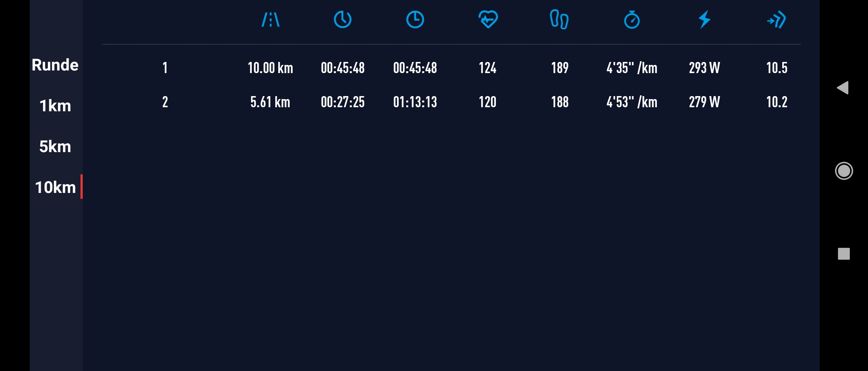The image size is (868, 371).
Task: Select lap 2 row number
Action: point(165,102)
